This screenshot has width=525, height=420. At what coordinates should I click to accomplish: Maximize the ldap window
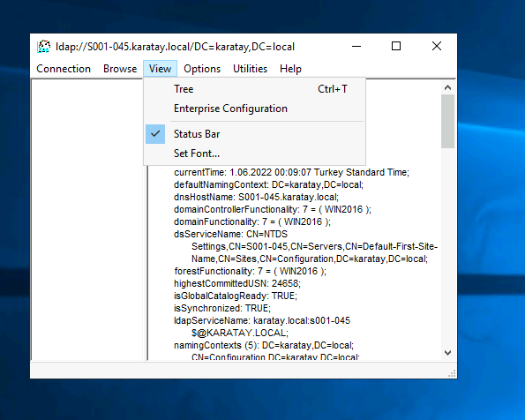[396, 46]
